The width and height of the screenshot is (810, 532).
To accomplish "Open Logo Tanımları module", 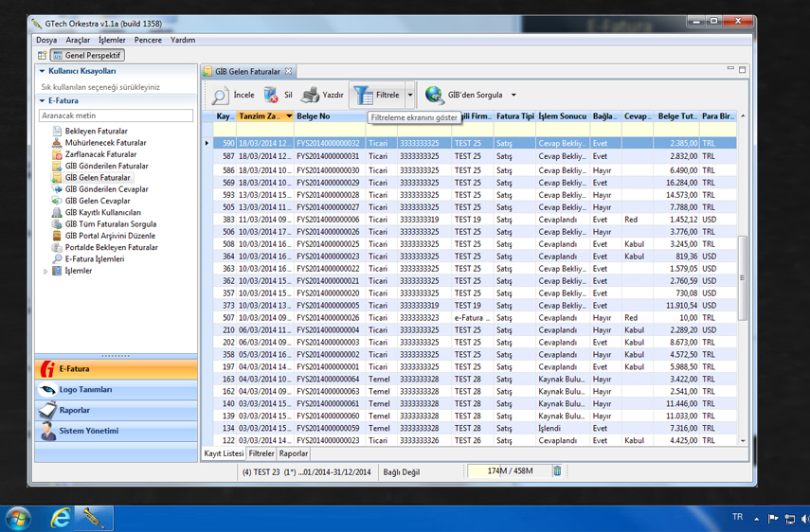I will (116, 390).
